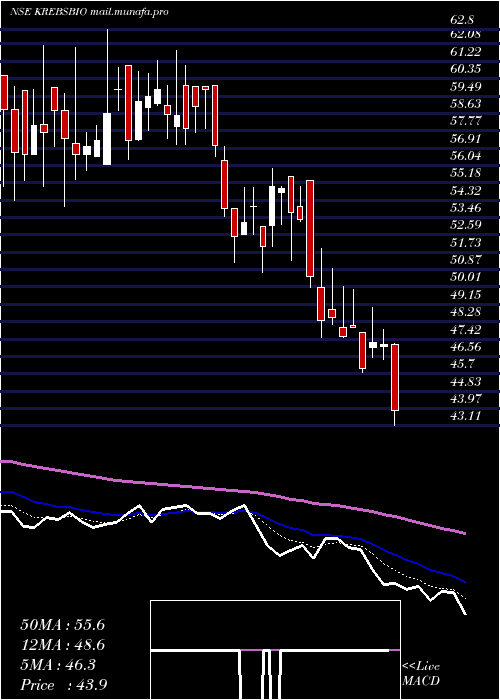The width and height of the screenshot is (500, 700).
Task: Select the 43.97 axis value
Action: [466, 399]
